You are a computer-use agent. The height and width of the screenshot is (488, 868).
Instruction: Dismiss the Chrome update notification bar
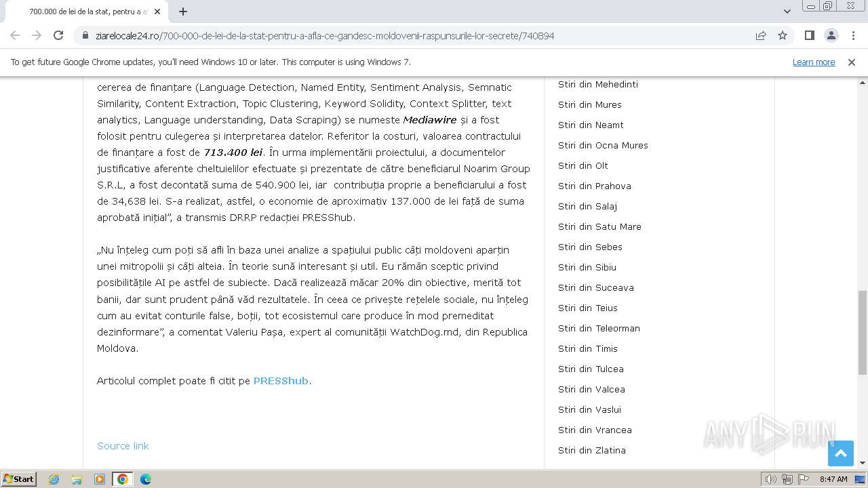coord(852,62)
